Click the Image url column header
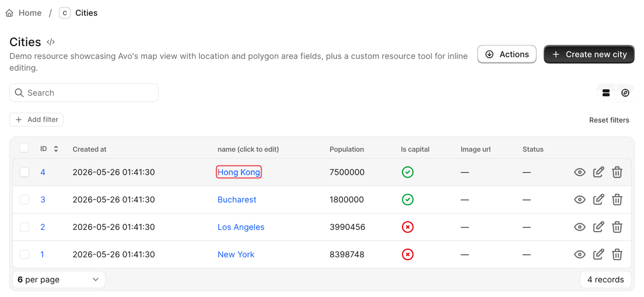 point(475,149)
